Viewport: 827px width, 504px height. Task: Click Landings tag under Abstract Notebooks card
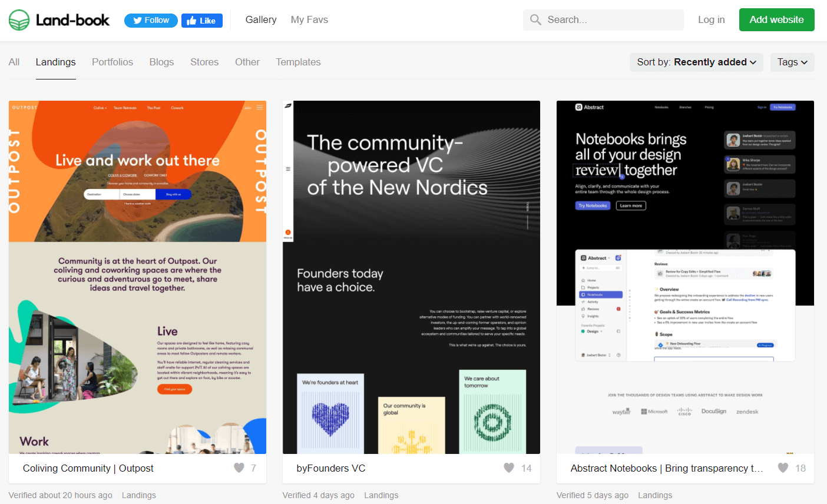[655, 495]
